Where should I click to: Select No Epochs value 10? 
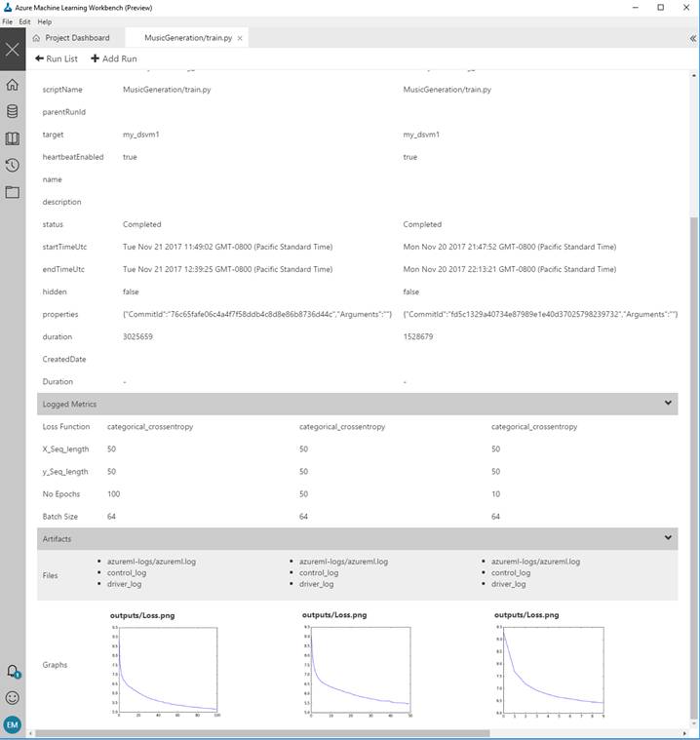pyautogui.click(x=495, y=494)
